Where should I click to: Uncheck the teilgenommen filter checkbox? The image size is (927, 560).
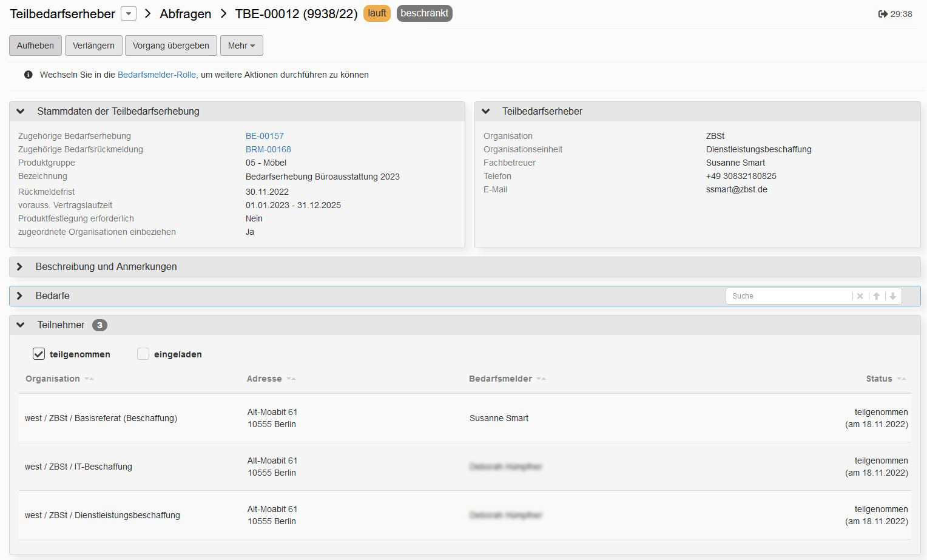[38, 354]
